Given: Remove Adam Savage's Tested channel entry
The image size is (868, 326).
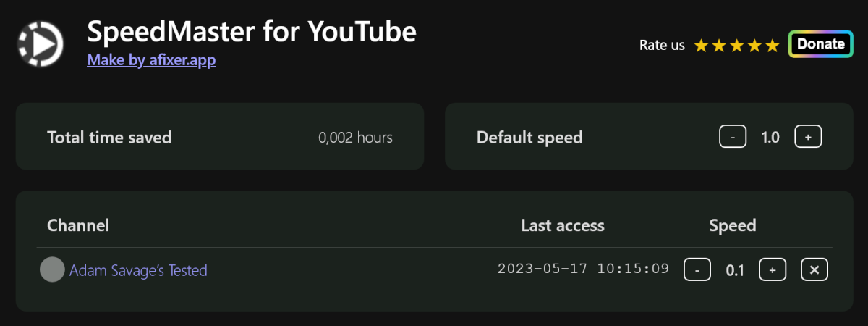Looking at the screenshot, I should coord(814,270).
